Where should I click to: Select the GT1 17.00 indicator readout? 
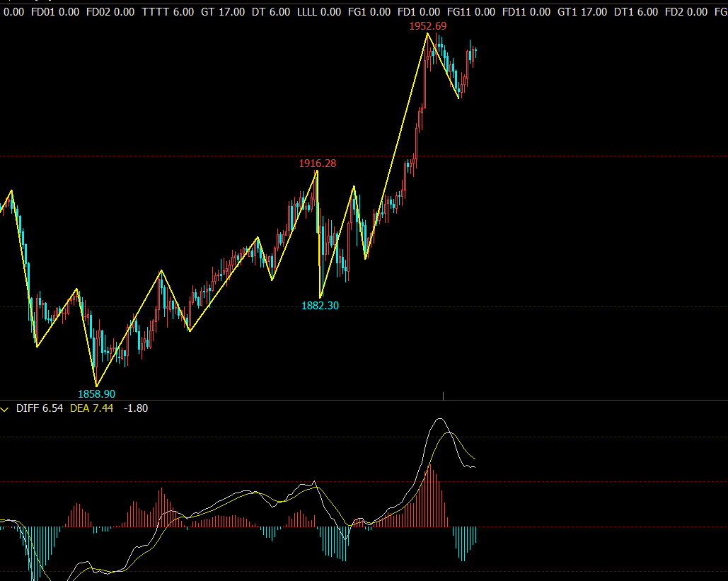point(582,12)
